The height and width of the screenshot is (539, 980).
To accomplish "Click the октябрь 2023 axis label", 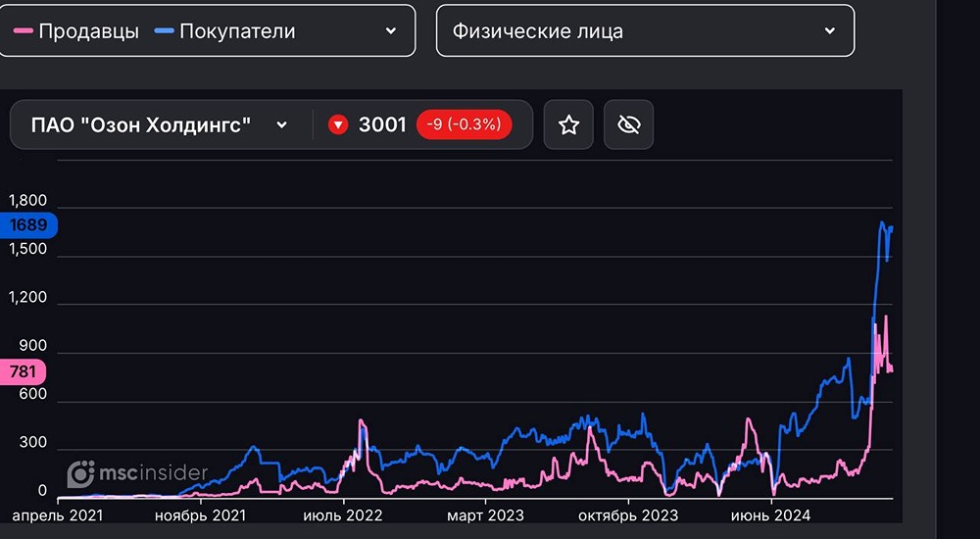I will point(627,515).
